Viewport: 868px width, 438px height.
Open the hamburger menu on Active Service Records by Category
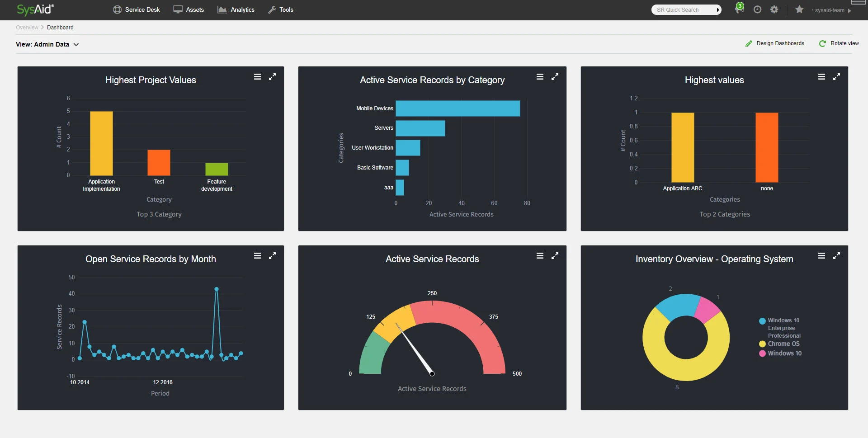coord(540,77)
